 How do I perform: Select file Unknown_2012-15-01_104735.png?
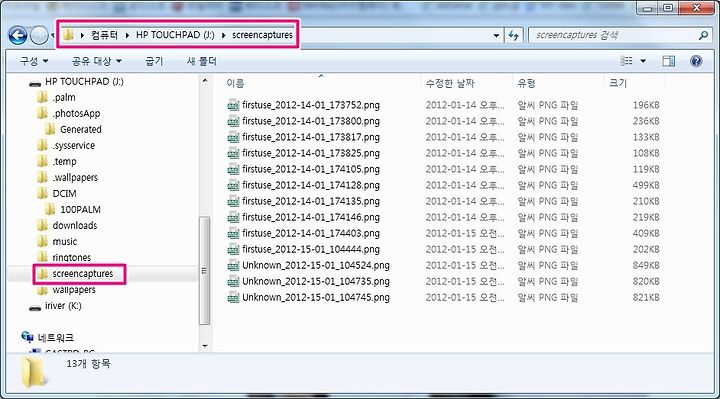click(x=316, y=281)
